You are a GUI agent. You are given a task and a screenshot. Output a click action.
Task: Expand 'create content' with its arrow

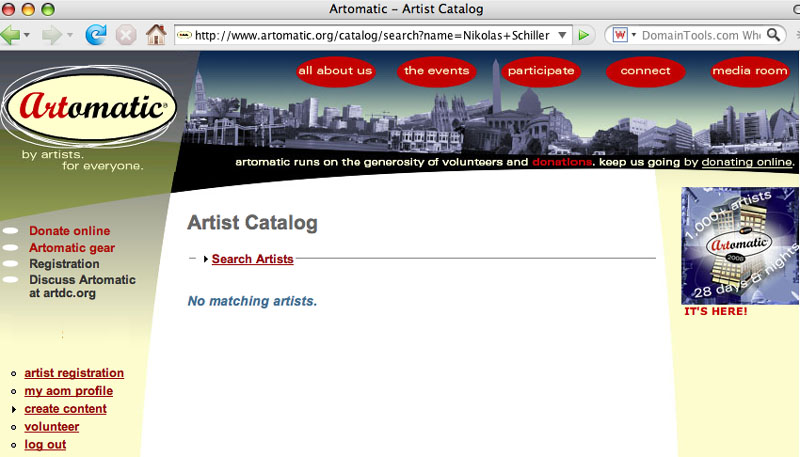tap(14, 409)
